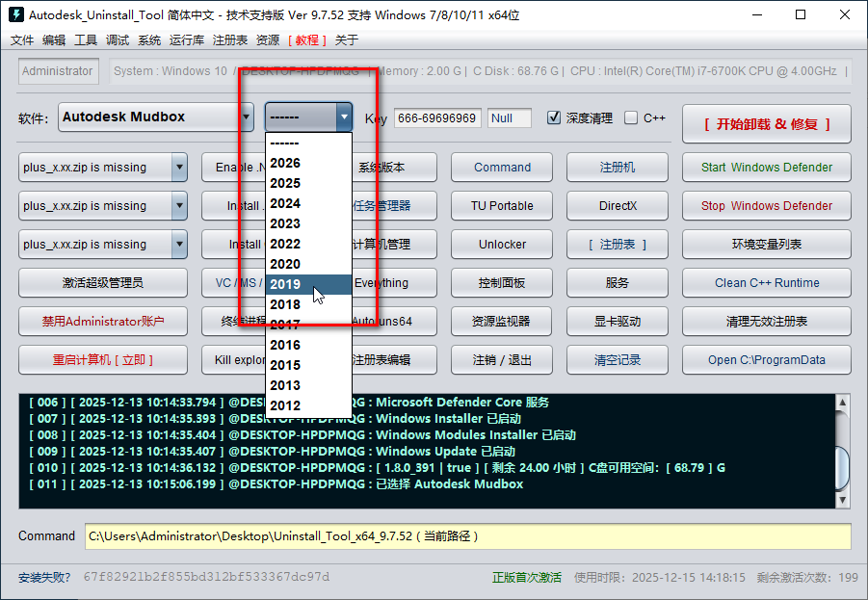Open the 资源 menu
This screenshot has height=600, width=868.
[x=268, y=39]
